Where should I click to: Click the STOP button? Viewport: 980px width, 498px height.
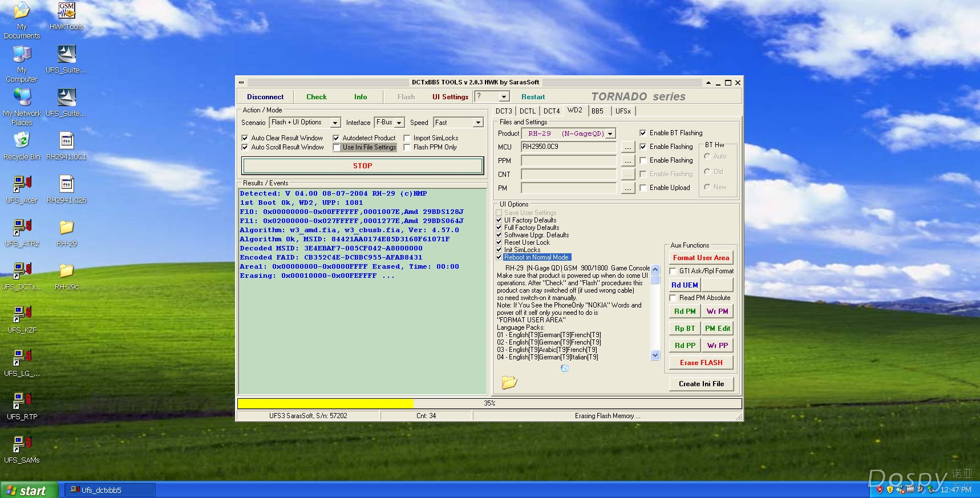(x=363, y=166)
